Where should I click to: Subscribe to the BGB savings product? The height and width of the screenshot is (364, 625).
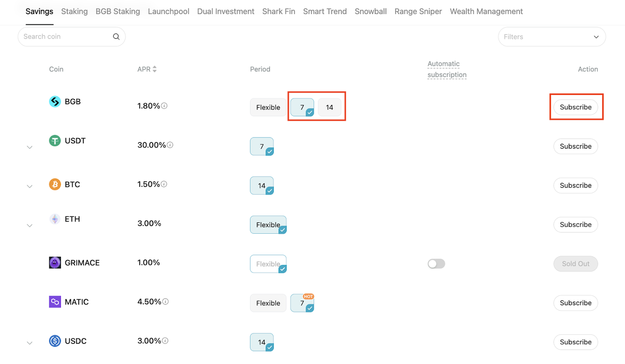[575, 107]
